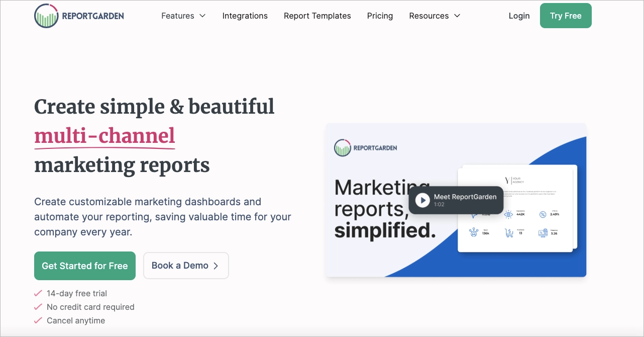Expand the chevron next to Features
Viewport: 644px width, 337px height.
coord(202,16)
